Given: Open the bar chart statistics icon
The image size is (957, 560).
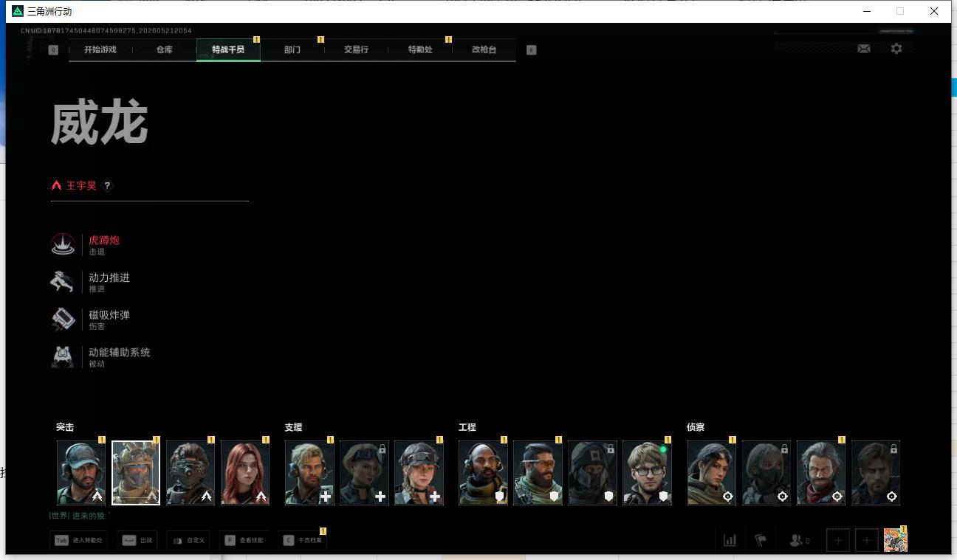Looking at the screenshot, I should (730, 540).
